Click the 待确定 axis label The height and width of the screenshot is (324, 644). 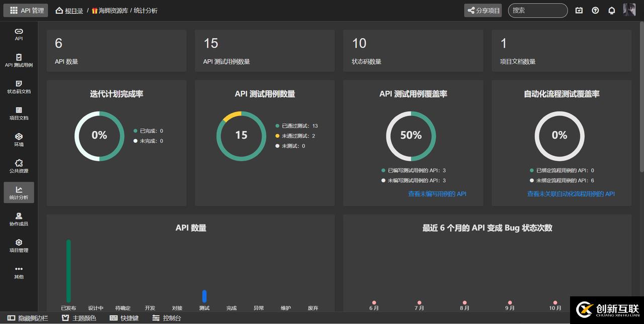pyautogui.click(x=123, y=308)
